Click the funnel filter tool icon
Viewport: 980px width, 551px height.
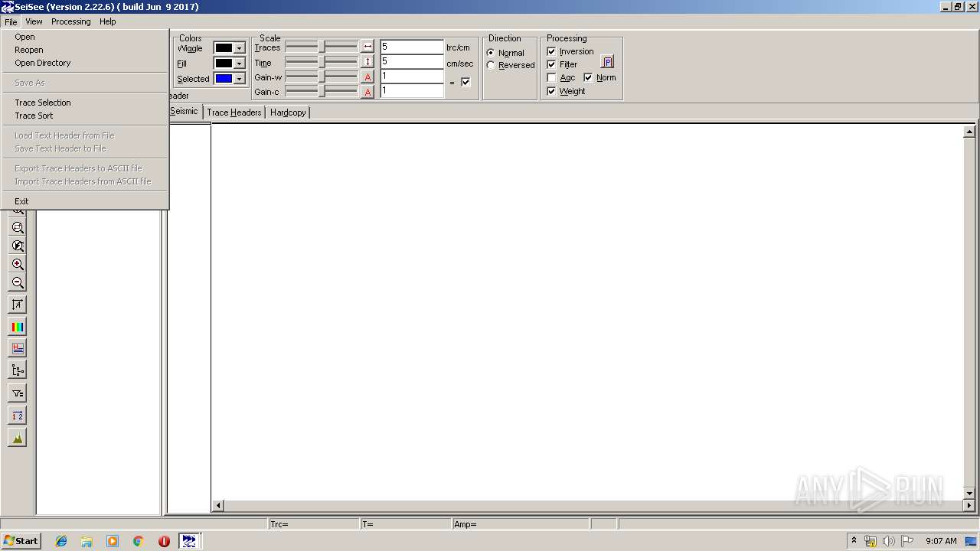click(x=17, y=393)
